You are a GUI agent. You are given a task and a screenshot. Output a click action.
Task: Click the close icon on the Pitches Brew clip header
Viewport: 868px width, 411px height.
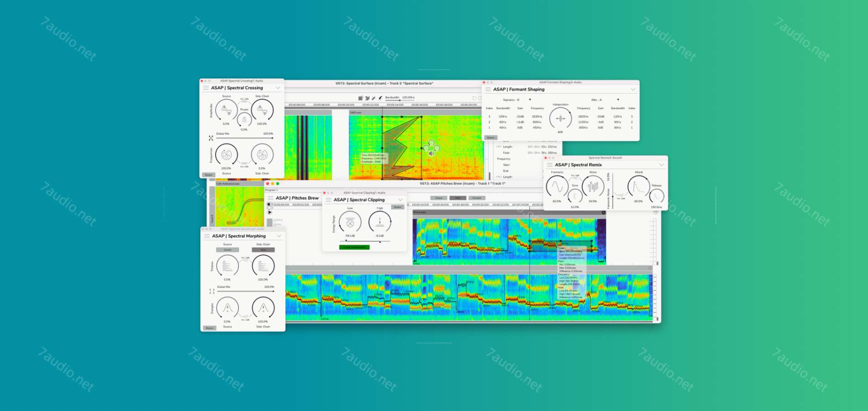pyautogui.click(x=603, y=212)
